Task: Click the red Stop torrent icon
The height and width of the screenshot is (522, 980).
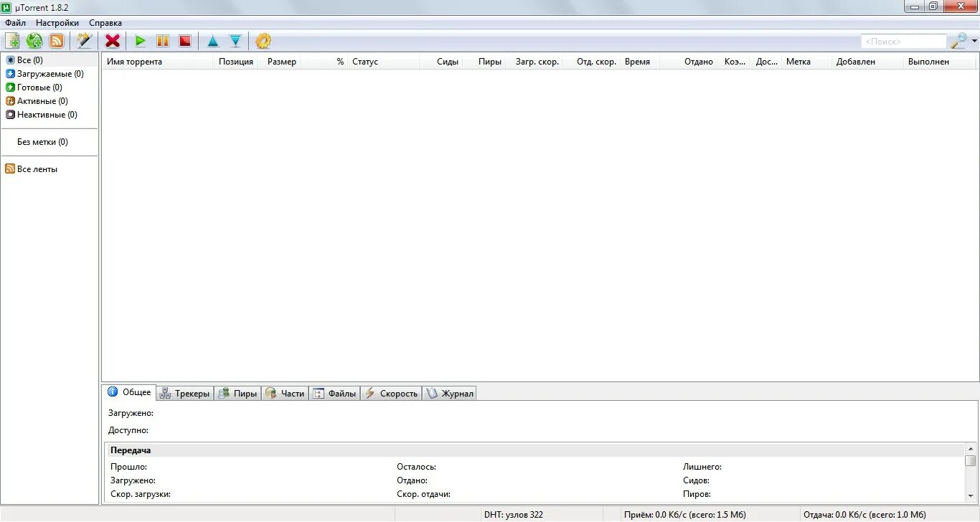Action: tap(185, 41)
